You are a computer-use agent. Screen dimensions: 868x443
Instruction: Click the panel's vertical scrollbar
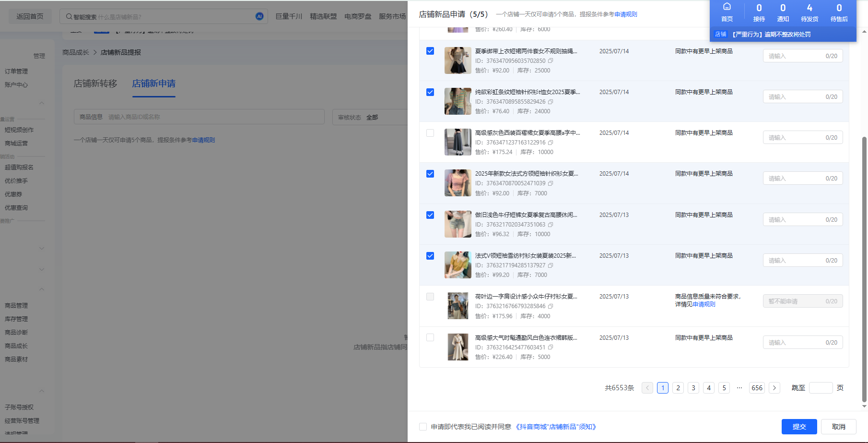(864, 269)
